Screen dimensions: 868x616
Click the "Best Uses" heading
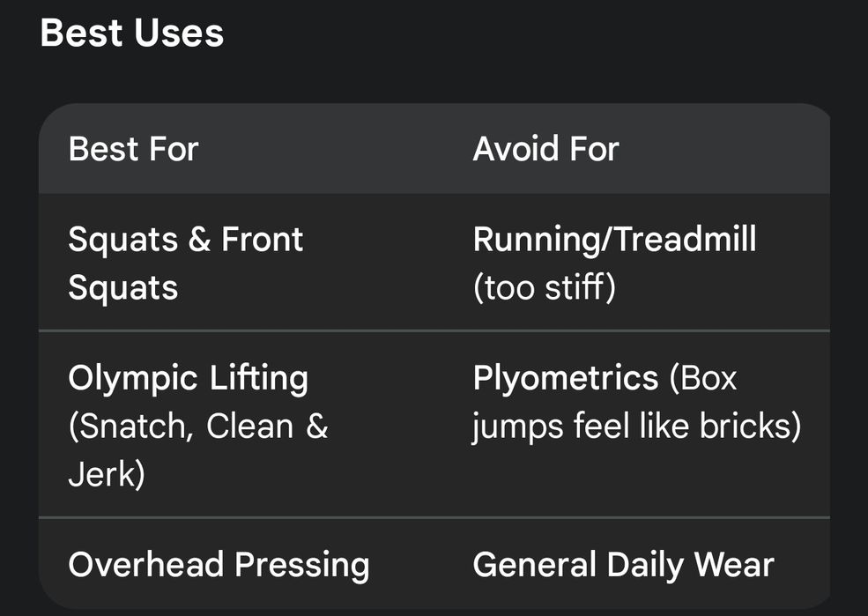point(132,34)
